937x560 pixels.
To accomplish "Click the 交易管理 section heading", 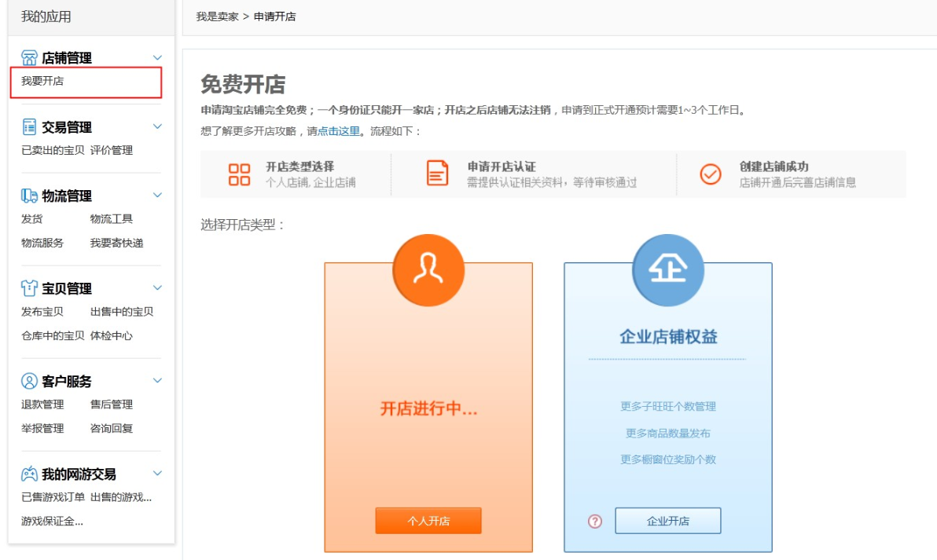I will [x=67, y=126].
